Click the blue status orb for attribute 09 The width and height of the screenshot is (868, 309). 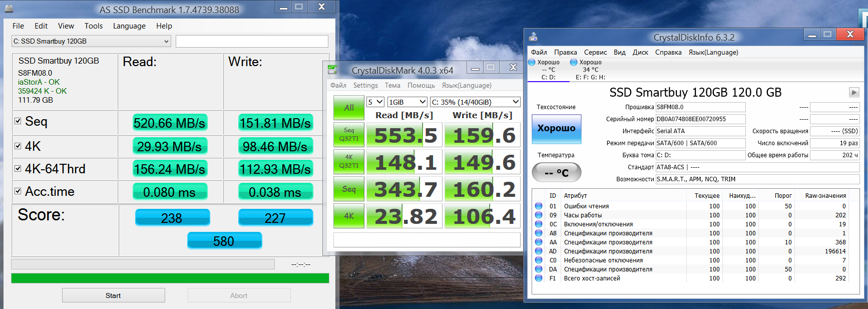click(539, 215)
